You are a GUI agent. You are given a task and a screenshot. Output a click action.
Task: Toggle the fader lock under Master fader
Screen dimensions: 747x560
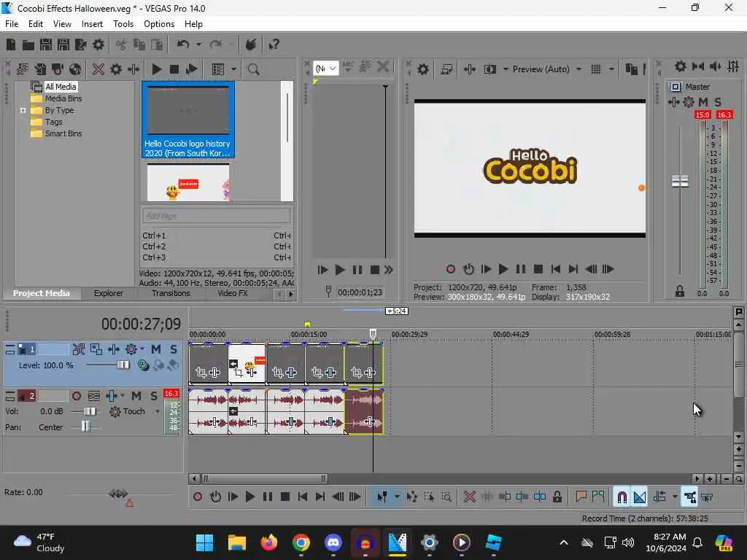680,292
